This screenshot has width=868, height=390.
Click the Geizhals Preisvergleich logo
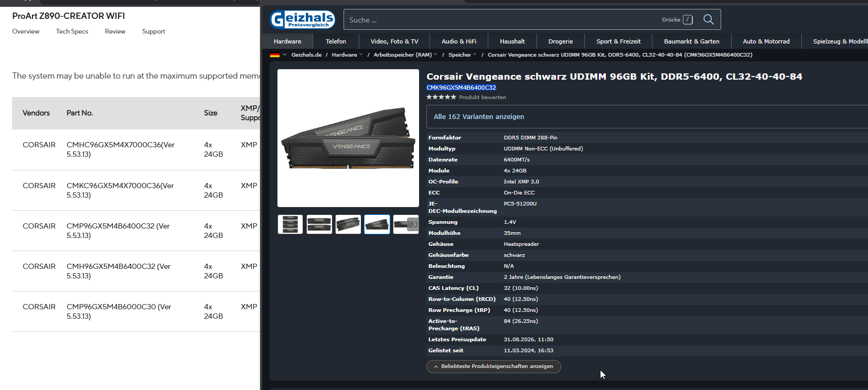pyautogui.click(x=303, y=19)
